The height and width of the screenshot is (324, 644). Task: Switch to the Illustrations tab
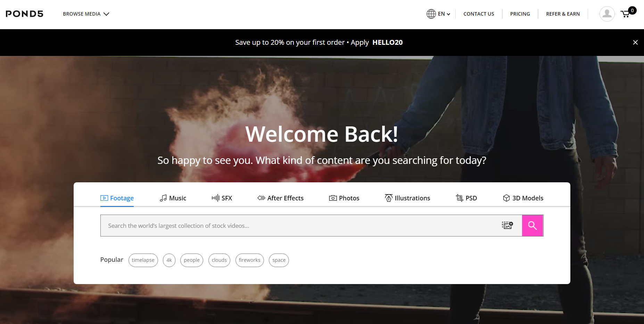(407, 198)
